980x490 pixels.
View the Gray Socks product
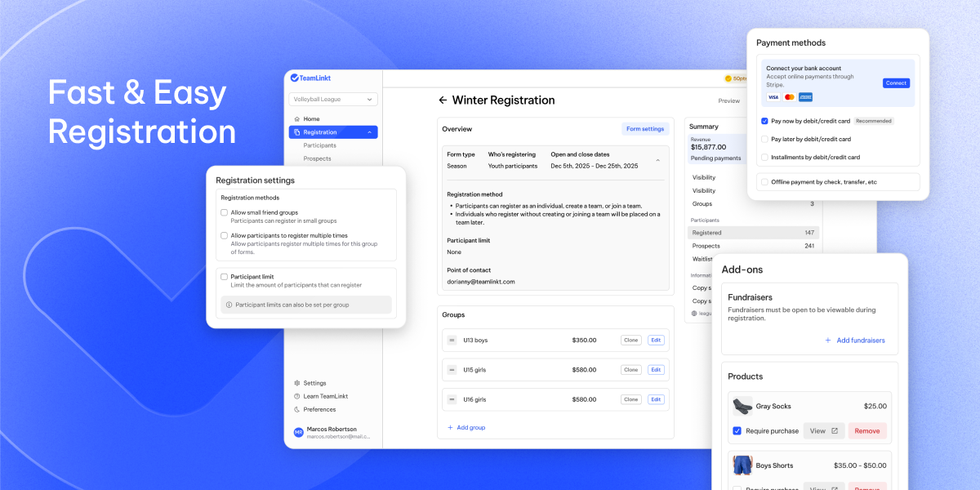(x=823, y=431)
